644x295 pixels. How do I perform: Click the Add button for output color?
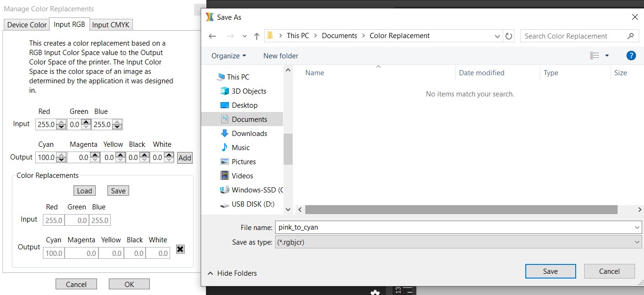point(185,158)
